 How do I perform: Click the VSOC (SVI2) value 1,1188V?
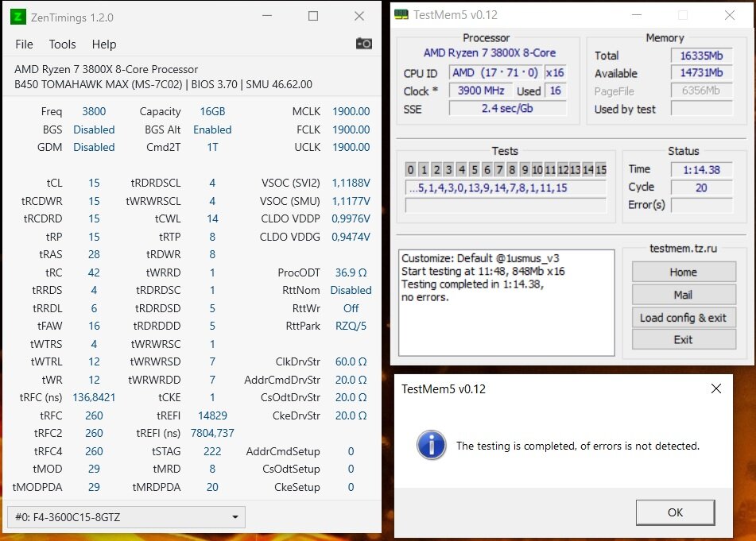pyautogui.click(x=351, y=183)
